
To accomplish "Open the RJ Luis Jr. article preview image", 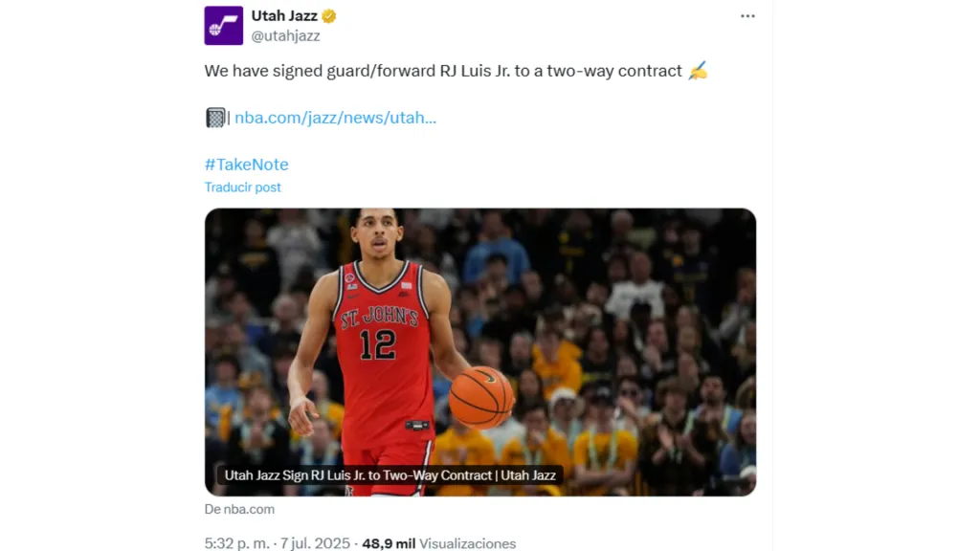I will click(480, 352).
